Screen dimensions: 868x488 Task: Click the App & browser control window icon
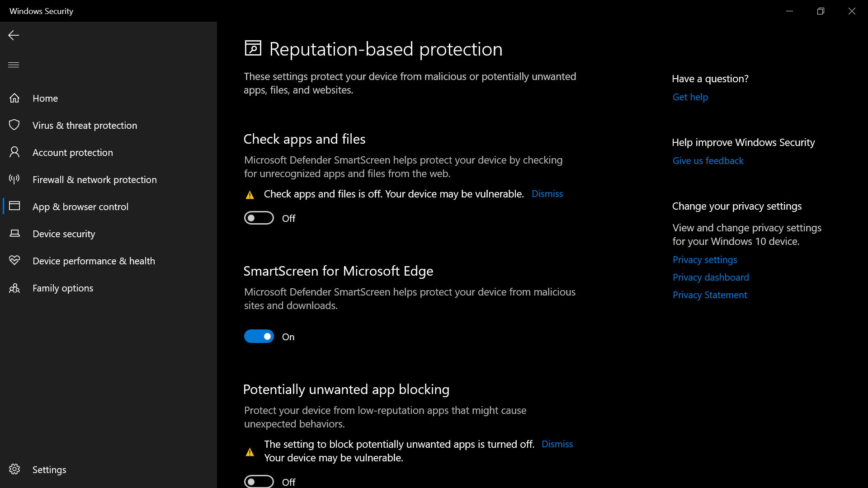(14, 206)
